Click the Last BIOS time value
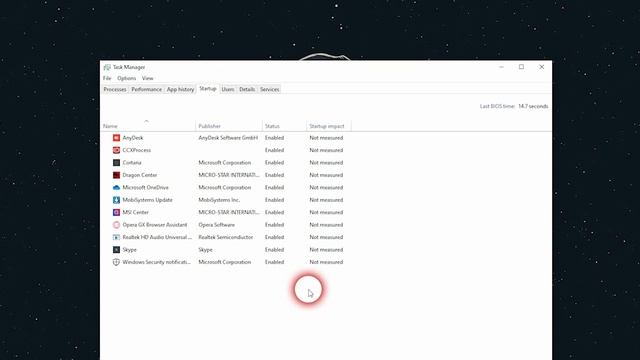The height and width of the screenshot is (360, 640). pos(533,107)
